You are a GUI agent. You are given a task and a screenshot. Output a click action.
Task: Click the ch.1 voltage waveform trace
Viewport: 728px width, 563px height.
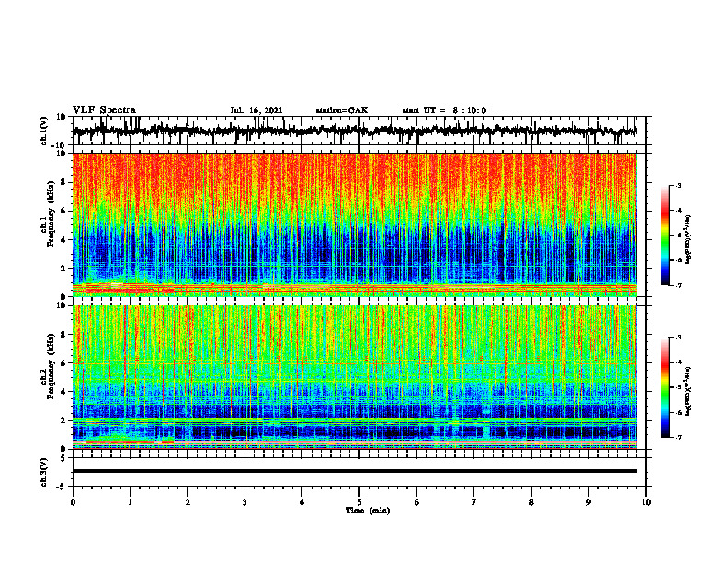354,131
